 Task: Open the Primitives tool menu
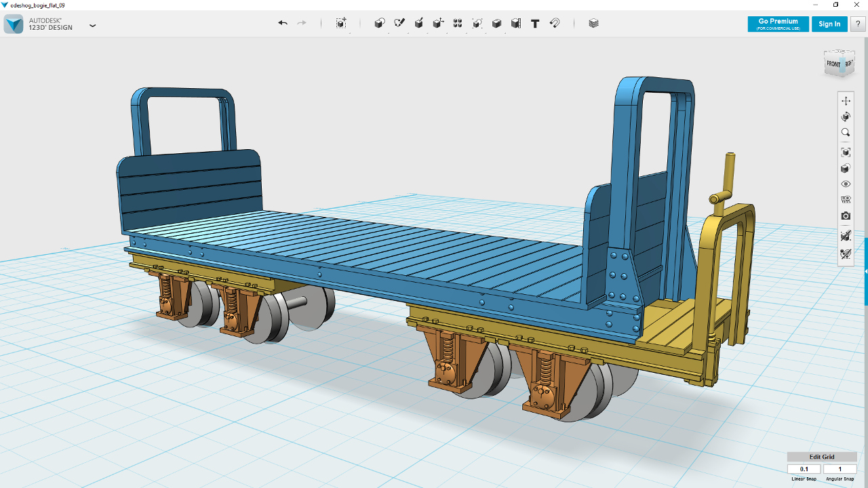pos(380,23)
